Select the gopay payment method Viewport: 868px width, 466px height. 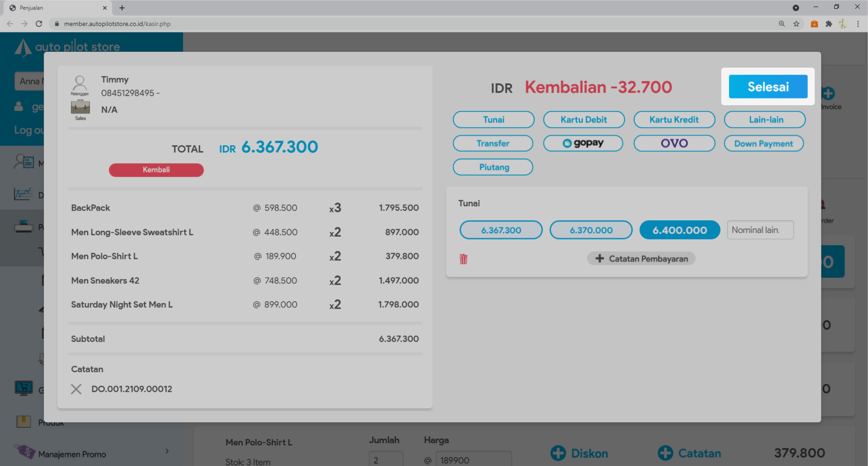[x=583, y=143]
